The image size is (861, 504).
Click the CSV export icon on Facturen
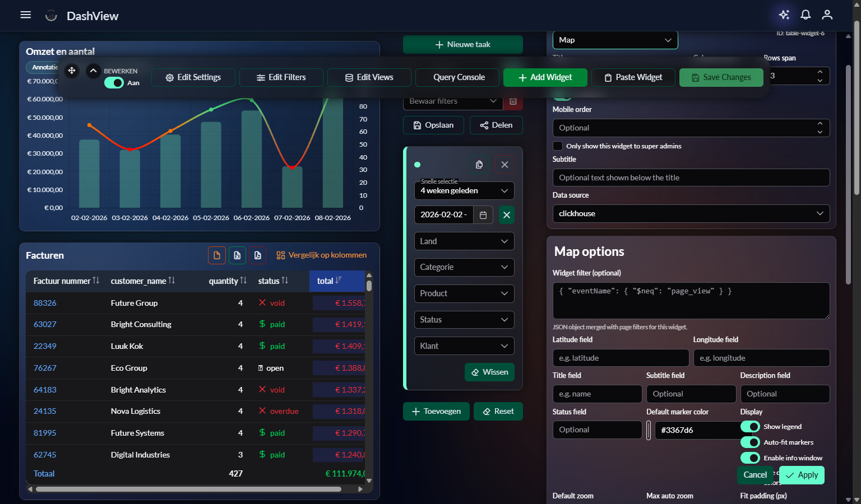(x=217, y=255)
